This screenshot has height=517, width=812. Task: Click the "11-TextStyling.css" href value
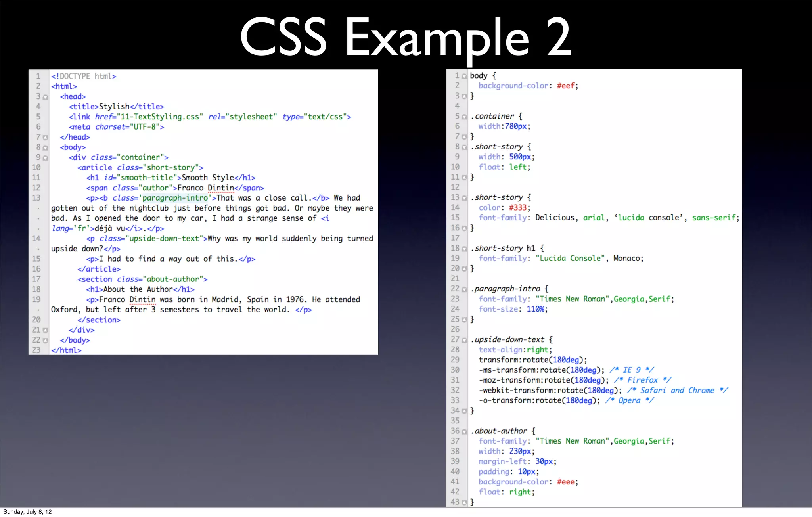coord(160,117)
